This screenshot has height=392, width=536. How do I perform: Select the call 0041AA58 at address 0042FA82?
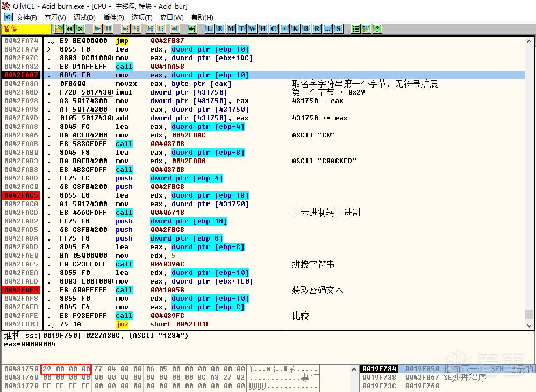pyautogui.click(x=149, y=67)
